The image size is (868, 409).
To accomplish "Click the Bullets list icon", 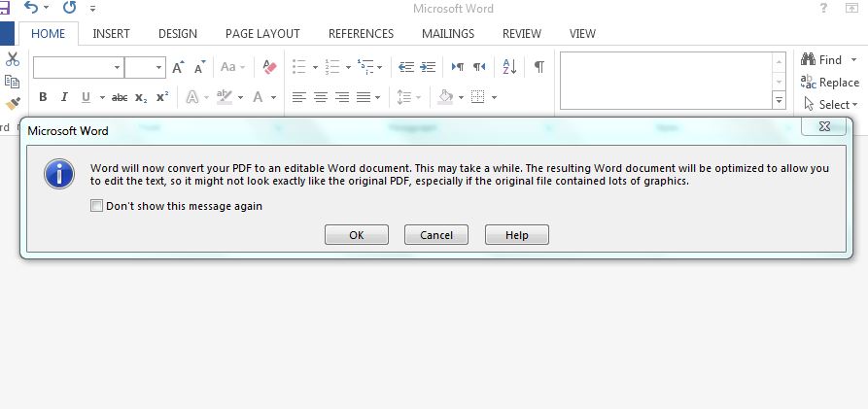I will pyautogui.click(x=299, y=67).
